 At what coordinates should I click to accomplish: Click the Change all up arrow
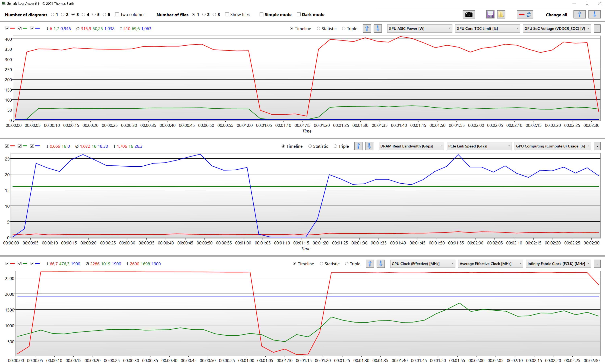coord(579,14)
